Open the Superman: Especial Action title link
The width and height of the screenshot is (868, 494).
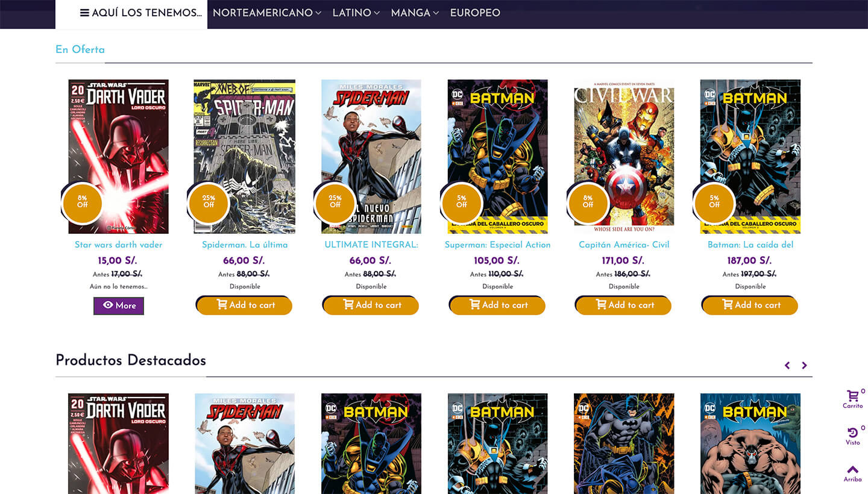point(497,245)
